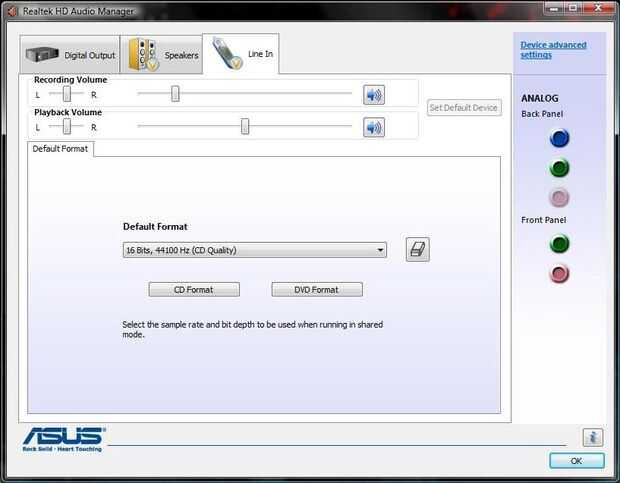620x483 pixels.
Task: Open the information icon near OK
Action: click(593, 437)
